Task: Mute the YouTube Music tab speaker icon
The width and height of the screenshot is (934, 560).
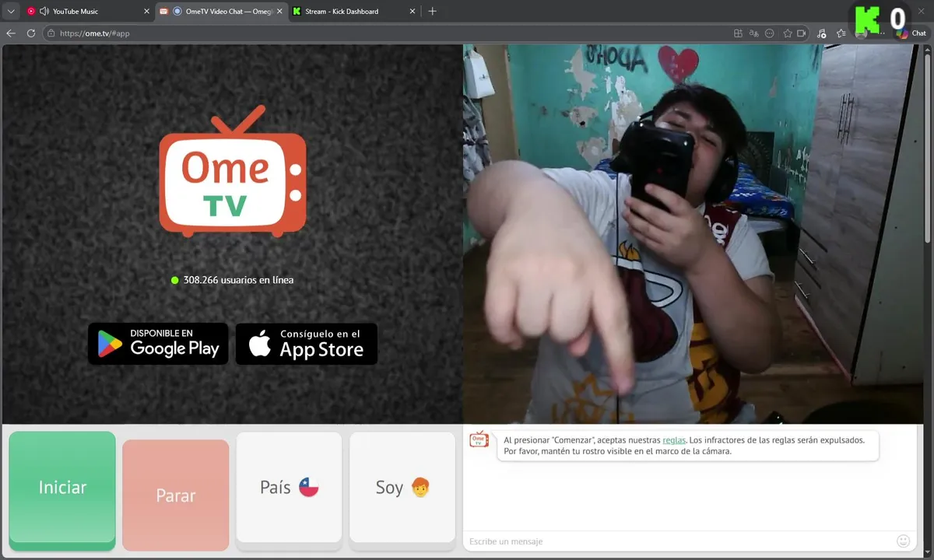Action: pyautogui.click(x=44, y=11)
